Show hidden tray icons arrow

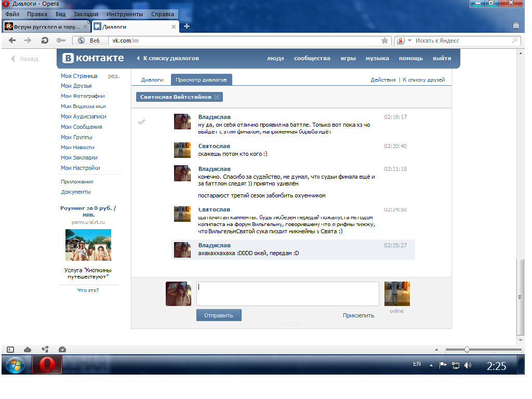click(431, 365)
